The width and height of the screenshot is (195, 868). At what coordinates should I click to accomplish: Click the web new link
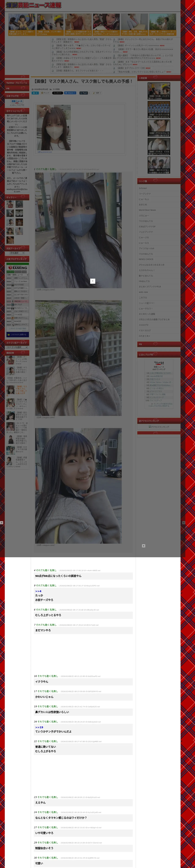tap(143, 292)
